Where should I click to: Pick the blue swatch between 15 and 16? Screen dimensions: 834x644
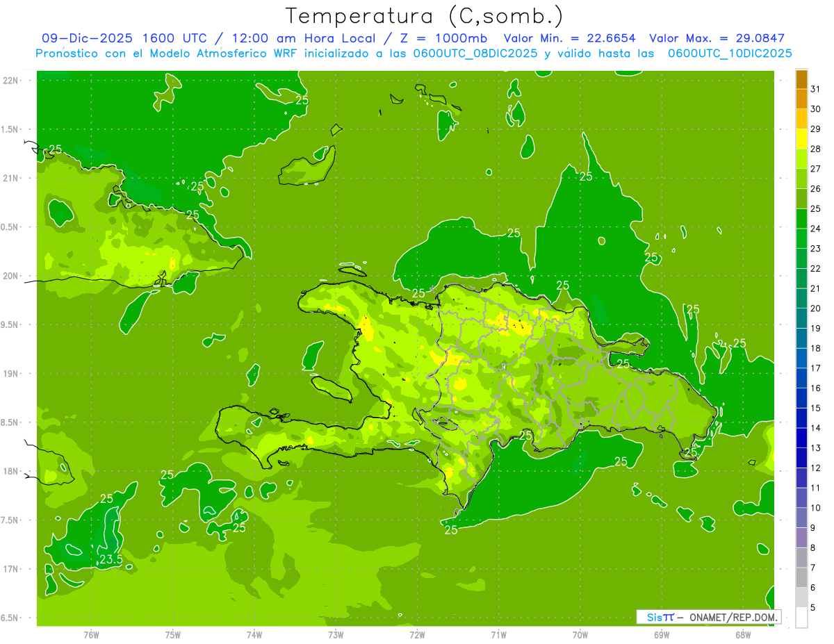point(801,398)
